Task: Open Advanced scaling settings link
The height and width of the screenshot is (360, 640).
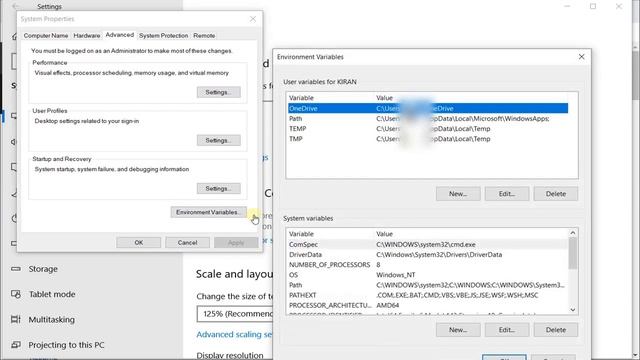Action: (234, 334)
